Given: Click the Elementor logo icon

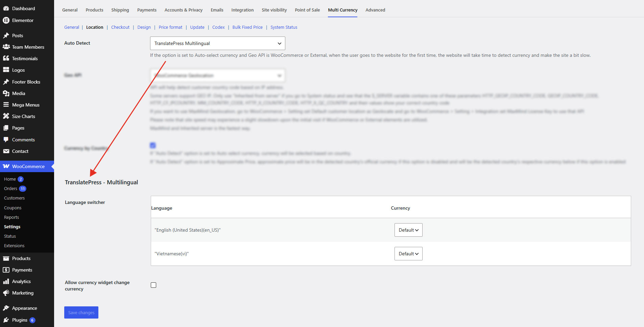Looking at the screenshot, I should coord(6,20).
